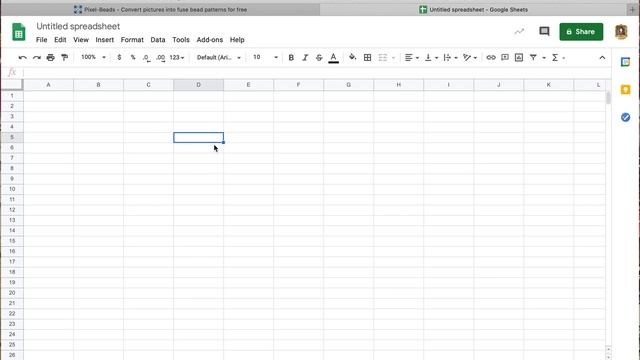Open text rotation dropdown
The width and height of the screenshot is (640, 360).
pos(470,58)
